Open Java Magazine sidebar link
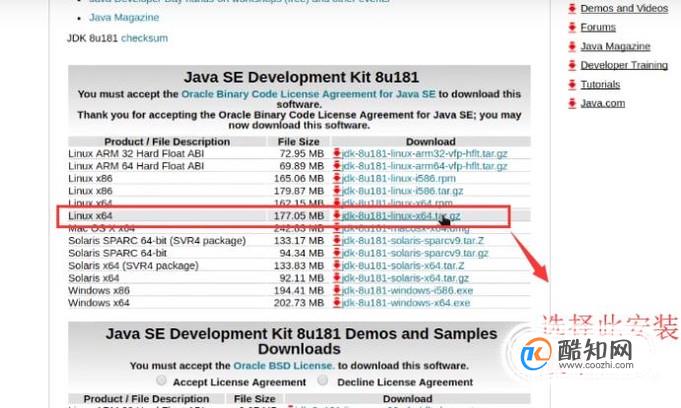The width and height of the screenshot is (681, 408). [615, 46]
